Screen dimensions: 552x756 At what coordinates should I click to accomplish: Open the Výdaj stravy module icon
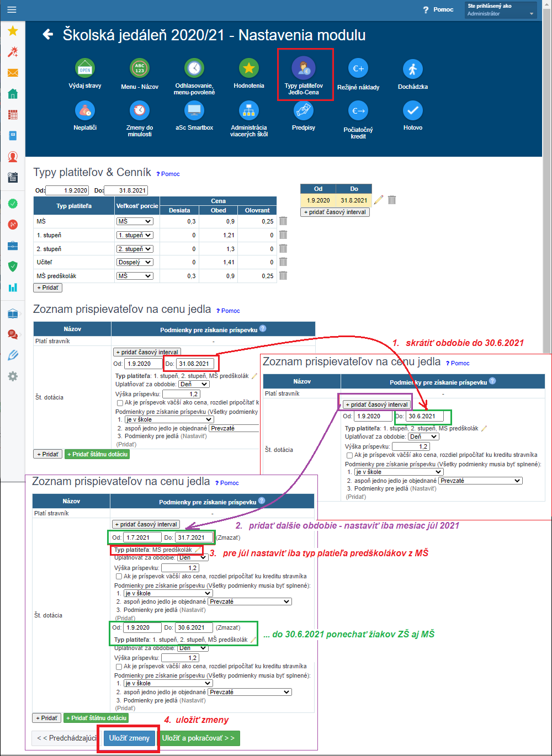[85, 68]
